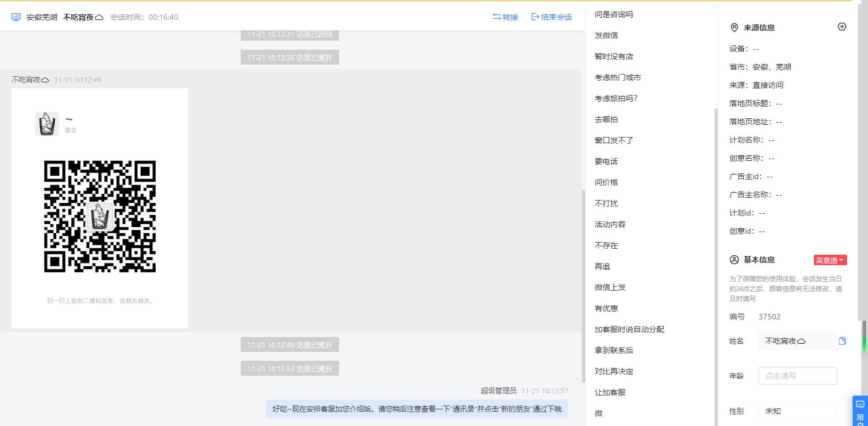Click the 超级管理员 sender label
Screen dimensions: 868x426
tap(499, 391)
